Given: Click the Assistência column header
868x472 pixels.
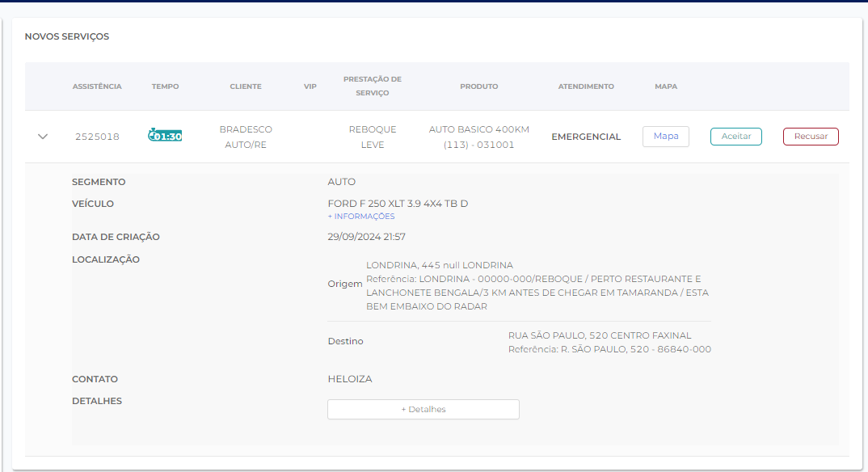Looking at the screenshot, I should point(97,86).
